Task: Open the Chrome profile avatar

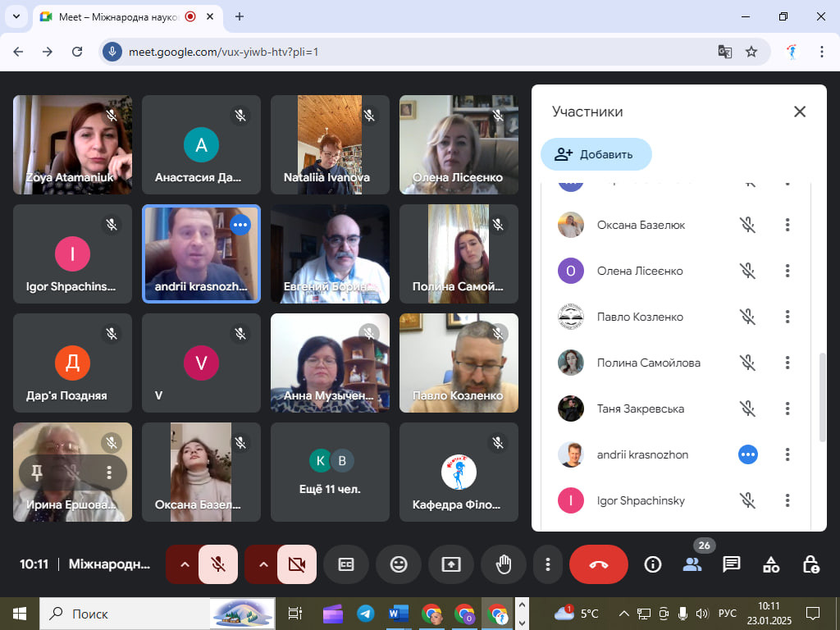Action: click(x=792, y=52)
